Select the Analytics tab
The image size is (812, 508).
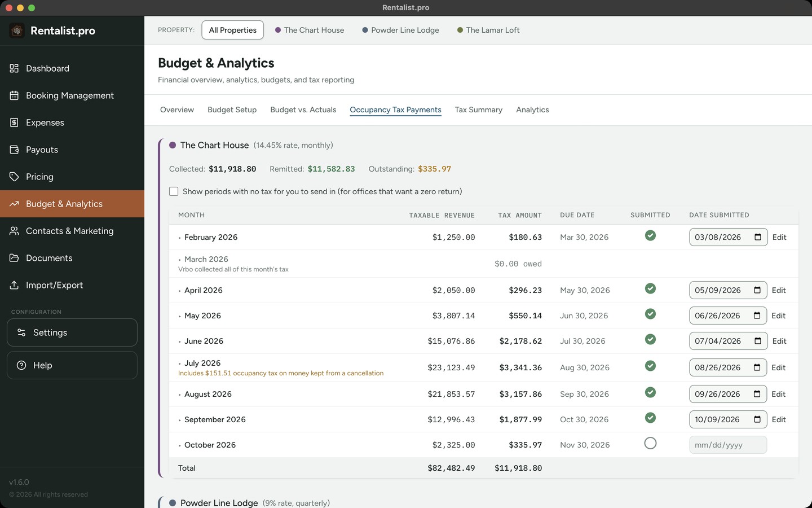coord(532,110)
